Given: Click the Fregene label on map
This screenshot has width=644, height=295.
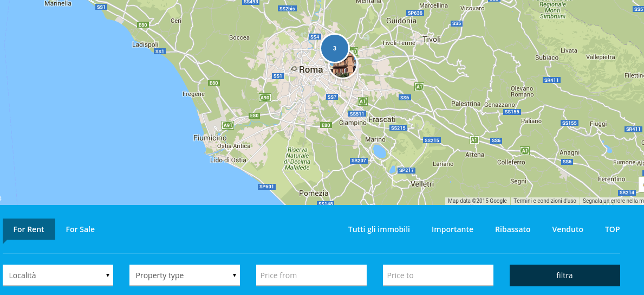Looking at the screenshot, I should 193,94.
